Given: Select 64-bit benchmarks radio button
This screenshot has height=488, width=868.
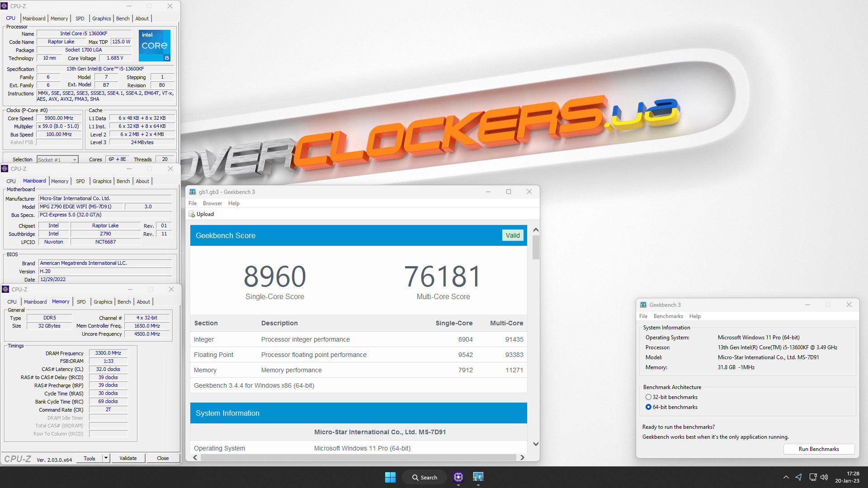Looking at the screenshot, I should click(x=649, y=407).
